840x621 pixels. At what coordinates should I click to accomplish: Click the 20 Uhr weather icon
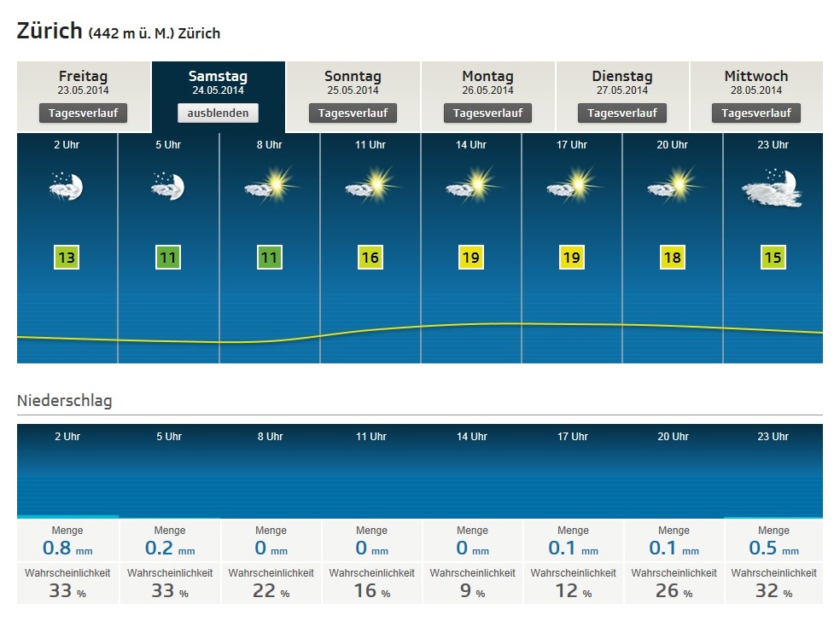672,185
